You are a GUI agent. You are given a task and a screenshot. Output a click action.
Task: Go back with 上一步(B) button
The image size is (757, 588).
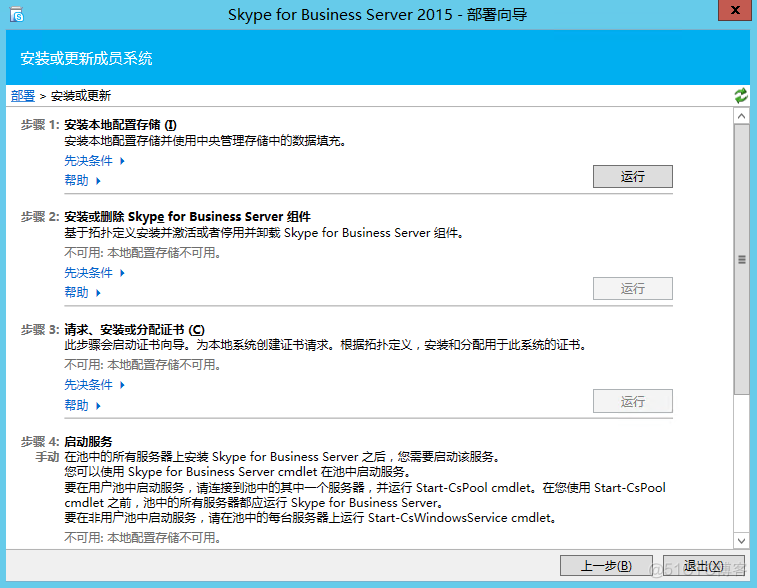(606, 566)
